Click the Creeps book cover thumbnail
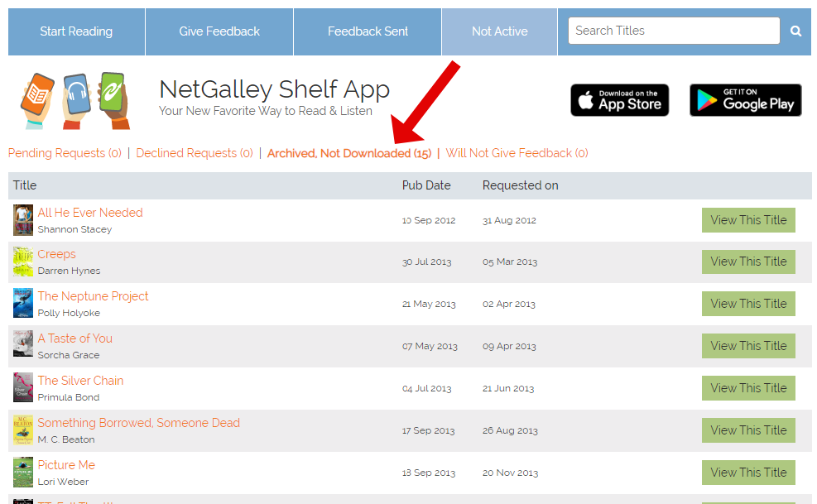Image resolution: width=817 pixels, height=504 pixels. 23,262
